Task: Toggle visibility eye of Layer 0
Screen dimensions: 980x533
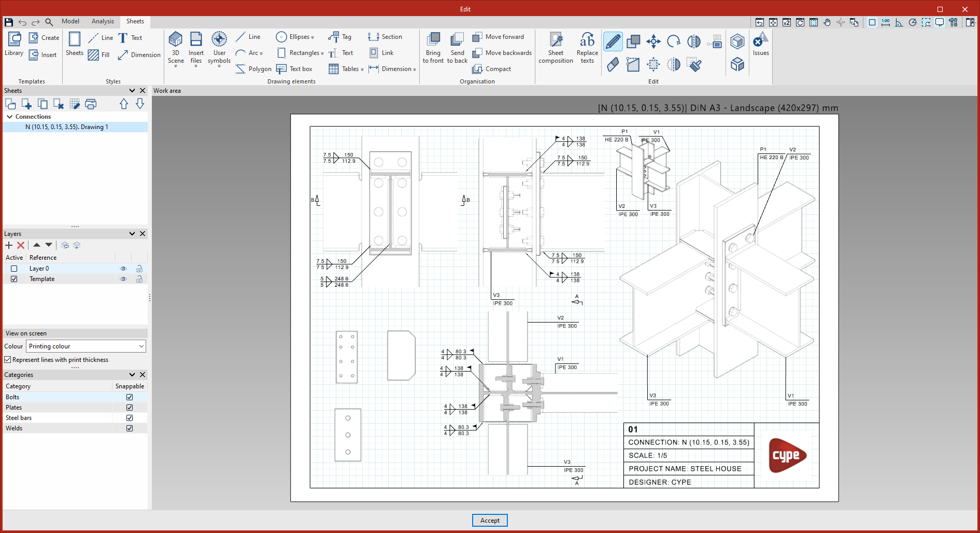Action: (123, 269)
